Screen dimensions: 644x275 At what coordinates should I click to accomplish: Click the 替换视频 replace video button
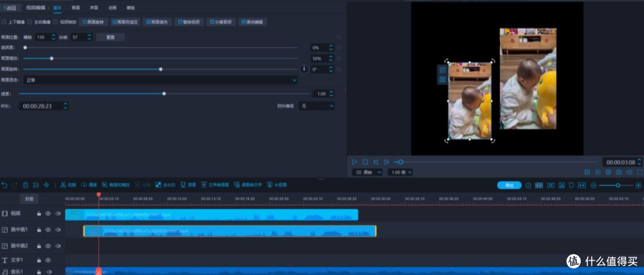click(x=189, y=22)
